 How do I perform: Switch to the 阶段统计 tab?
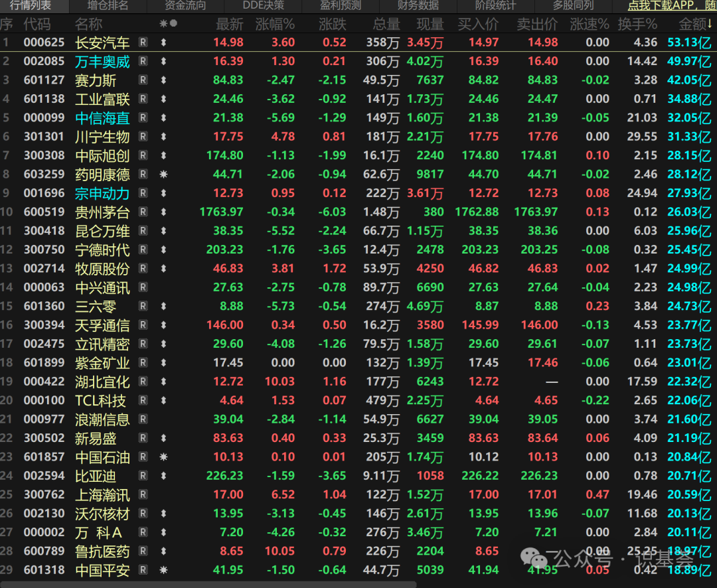496,5
